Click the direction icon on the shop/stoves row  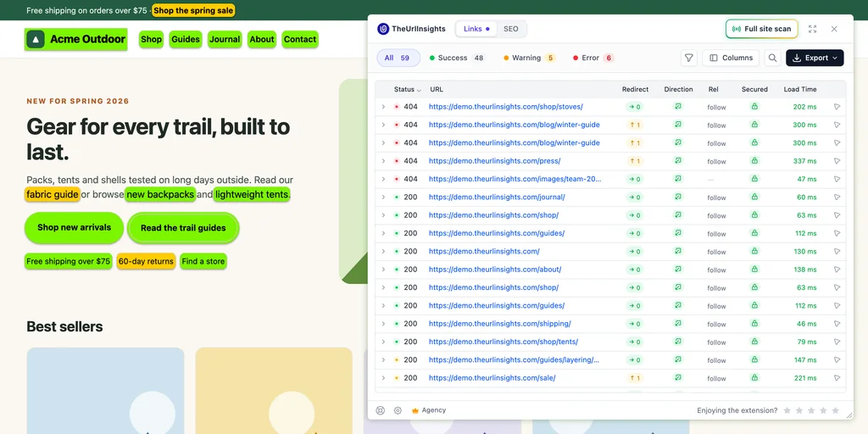point(677,106)
